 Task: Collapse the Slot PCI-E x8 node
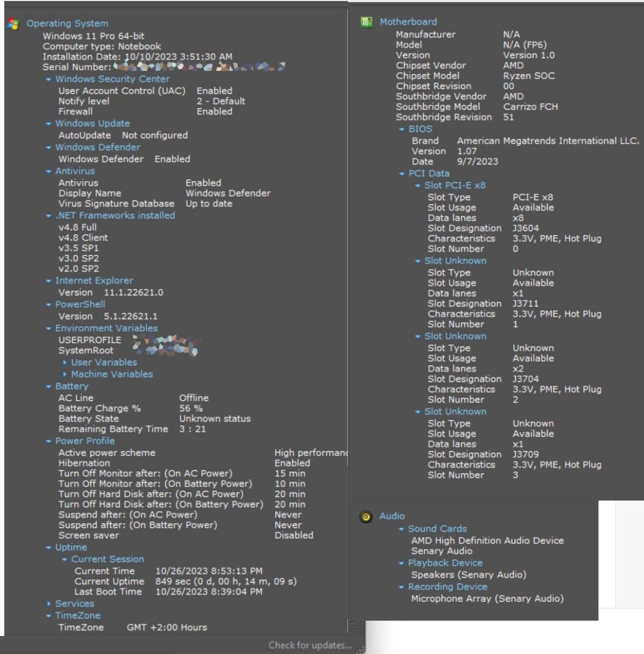click(418, 186)
